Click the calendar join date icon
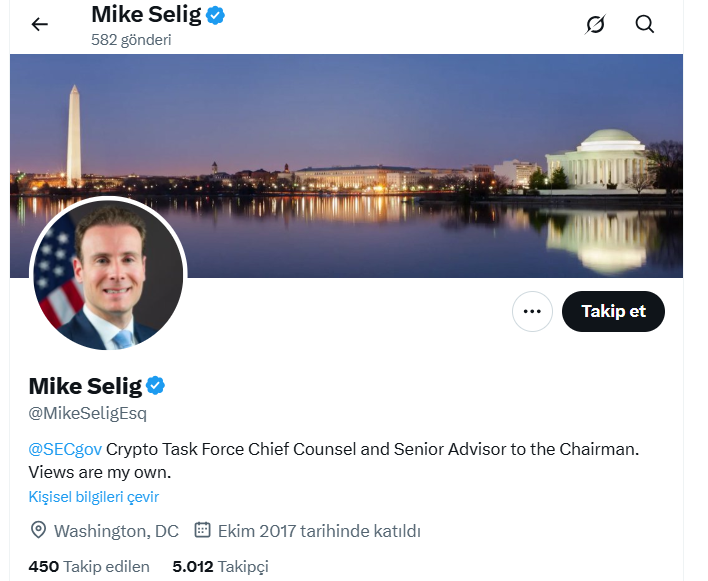The width and height of the screenshot is (708, 581). click(x=201, y=530)
